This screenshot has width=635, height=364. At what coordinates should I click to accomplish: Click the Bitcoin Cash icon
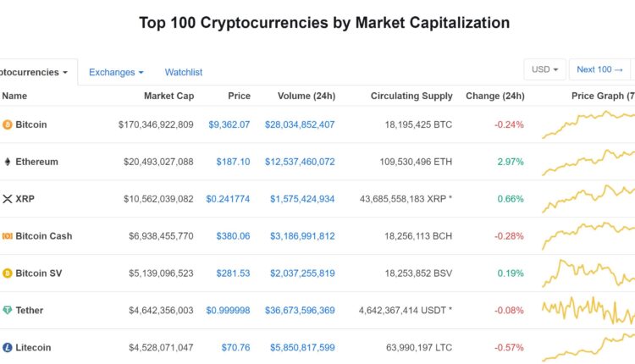(8, 236)
